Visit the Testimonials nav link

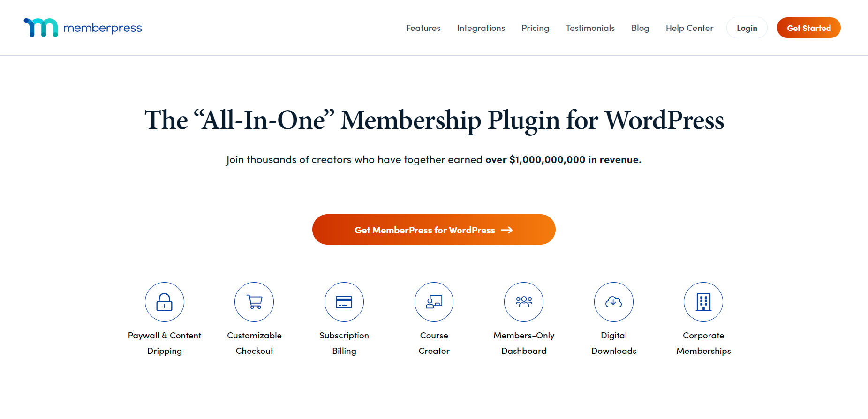590,28
